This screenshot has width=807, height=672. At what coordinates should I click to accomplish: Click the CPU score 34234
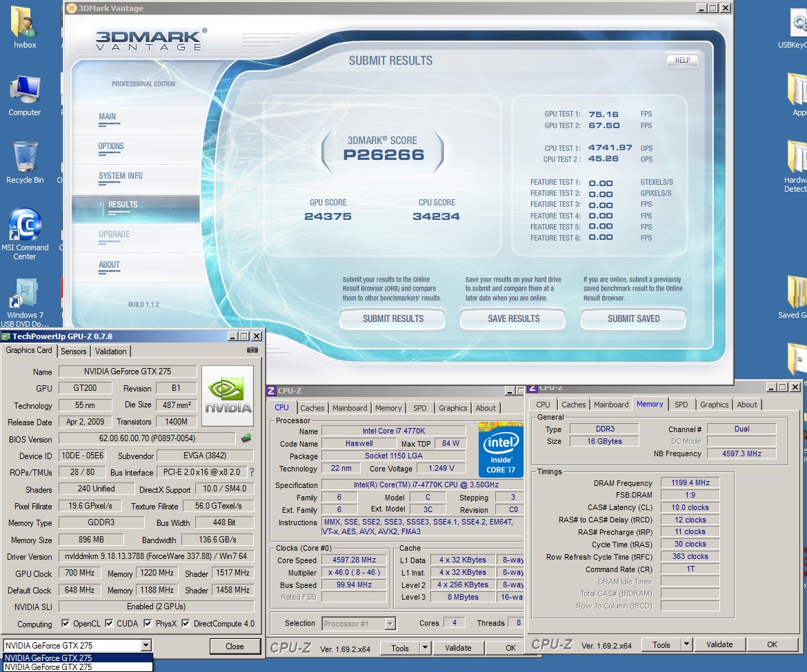pos(437,216)
